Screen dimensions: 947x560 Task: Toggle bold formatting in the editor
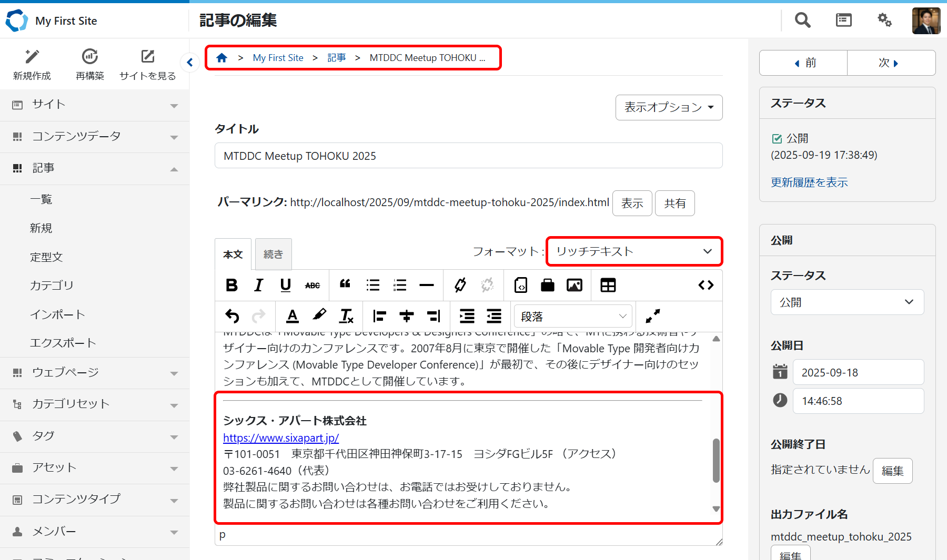coord(231,285)
